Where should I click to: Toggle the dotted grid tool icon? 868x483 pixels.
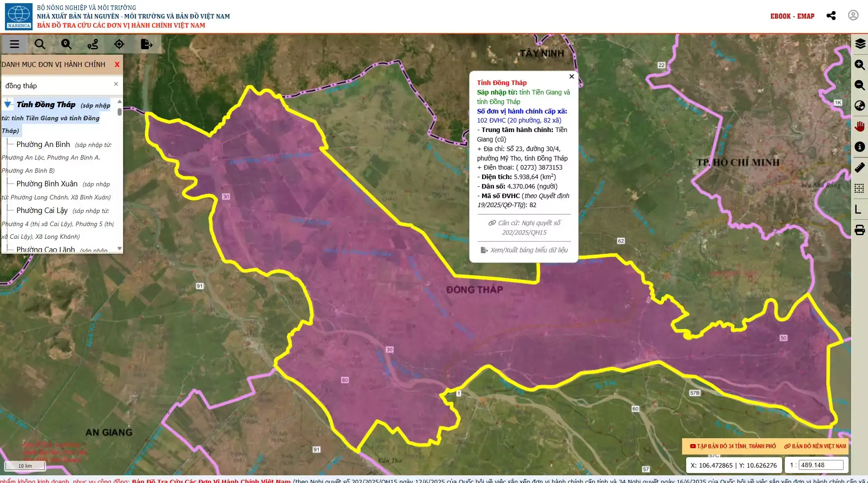(x=859, y=188)
